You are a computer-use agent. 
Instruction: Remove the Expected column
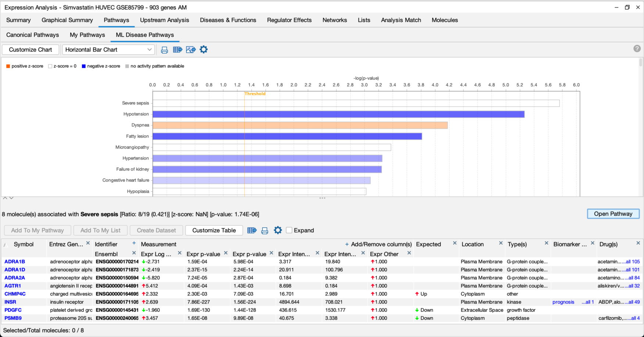[455, 243]
